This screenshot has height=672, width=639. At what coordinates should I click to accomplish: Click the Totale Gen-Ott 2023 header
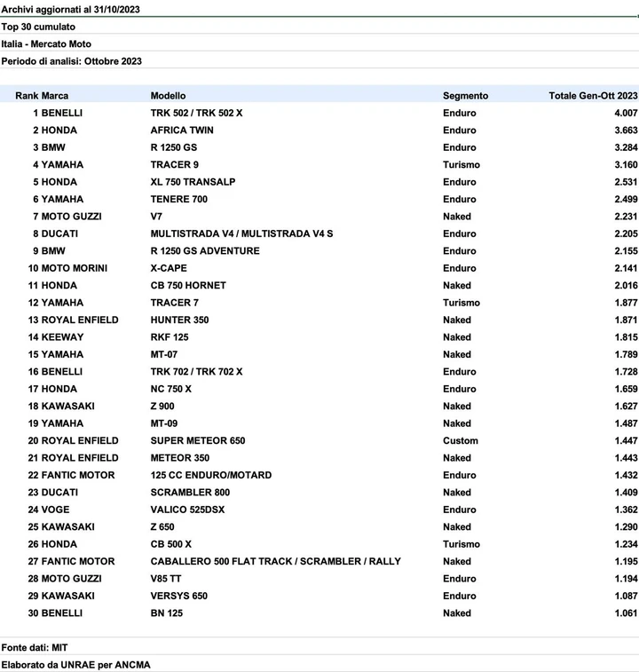tap(593, 96)
